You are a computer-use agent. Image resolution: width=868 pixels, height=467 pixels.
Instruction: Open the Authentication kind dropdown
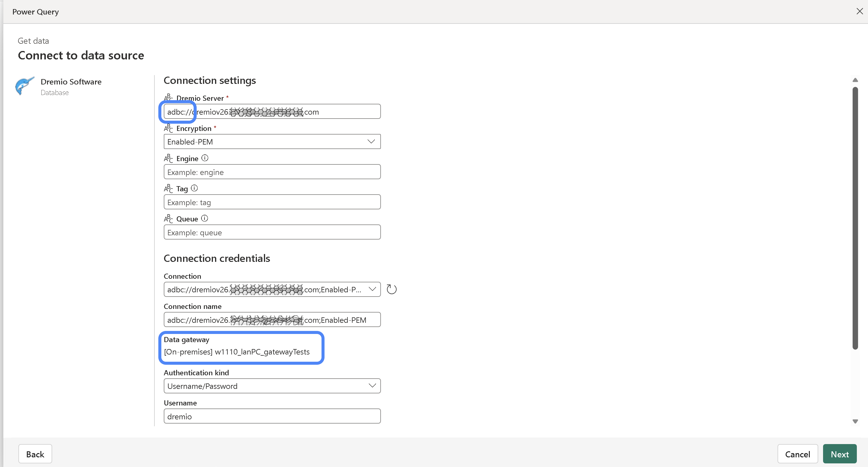(272, 386)
